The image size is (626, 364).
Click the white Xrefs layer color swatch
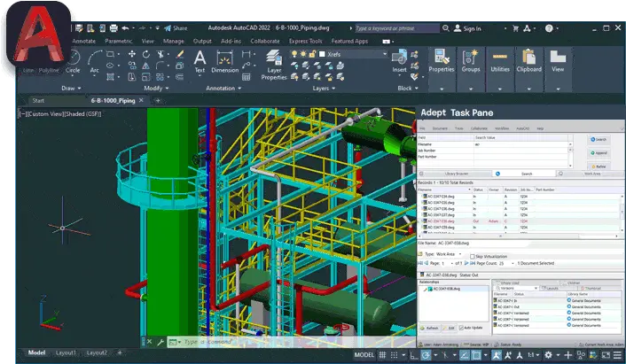[x=322, y=54]
